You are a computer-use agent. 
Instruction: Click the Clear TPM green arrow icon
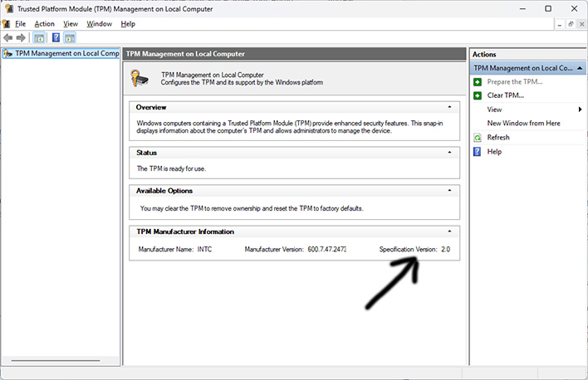478,95
